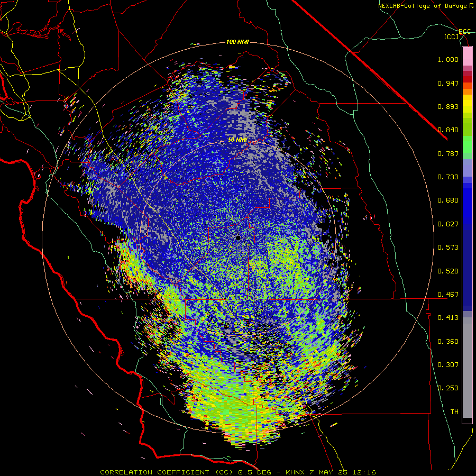The width and height of the screenshot is (476, 476).
Task: Click the 1.000 scale value
Action: (448, 59)
